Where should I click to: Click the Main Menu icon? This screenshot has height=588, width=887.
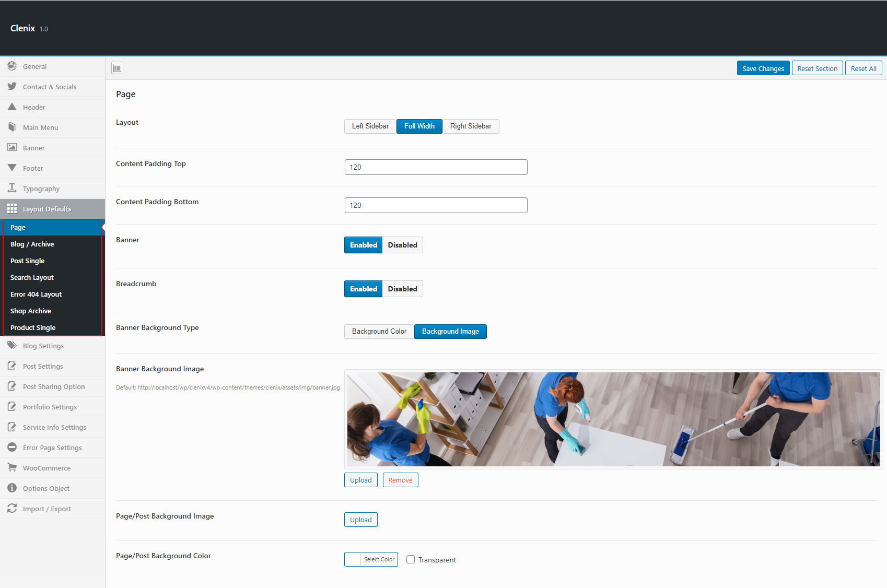[12, 127]
